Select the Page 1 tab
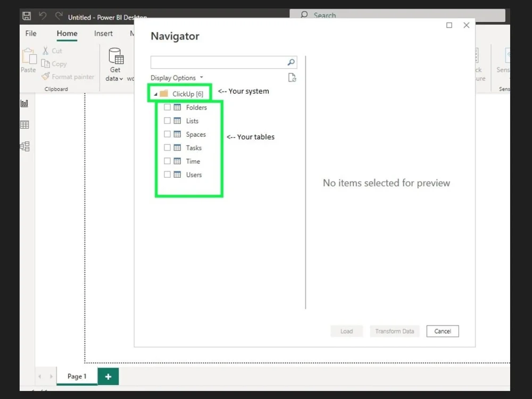Screen dimensions: 532x399 pos(76,376)
